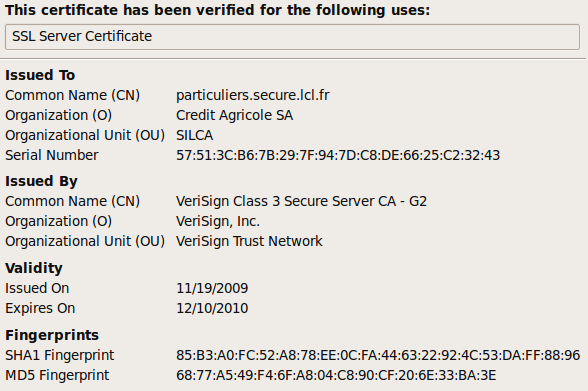588x391 pixels.
Task: Click the MD5 fingerprint value
Action: pyautogui.click(x=336, y=375)
